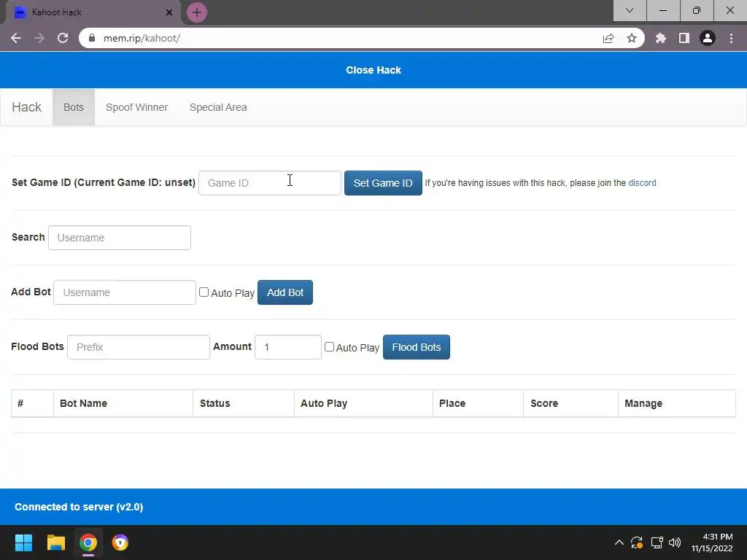
Task: Reload the mem.rip page
Action: pyautogui.click(x=63, y=38)
